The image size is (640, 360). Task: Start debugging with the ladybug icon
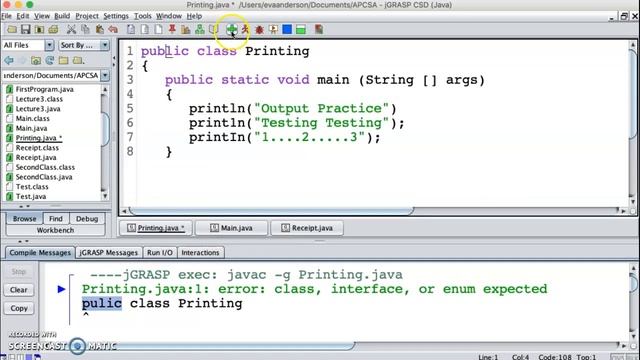259,29
